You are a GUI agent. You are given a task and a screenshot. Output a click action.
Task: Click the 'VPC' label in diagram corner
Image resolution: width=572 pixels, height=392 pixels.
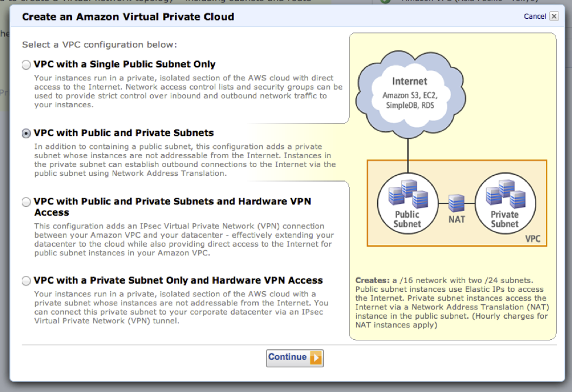[533, 238]
